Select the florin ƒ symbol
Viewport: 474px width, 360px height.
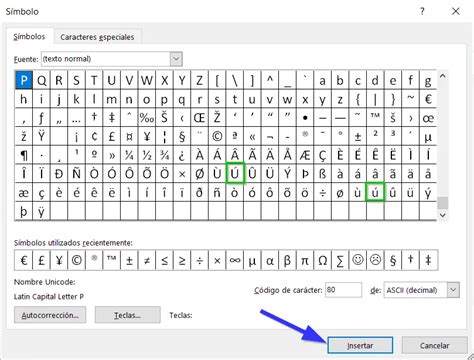pyautogui.click(x=41, y=118)
